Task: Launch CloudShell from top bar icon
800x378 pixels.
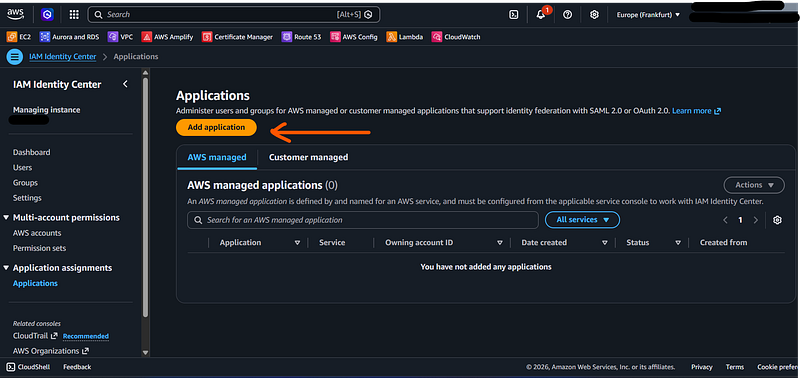Action: [x=514, y=15]
